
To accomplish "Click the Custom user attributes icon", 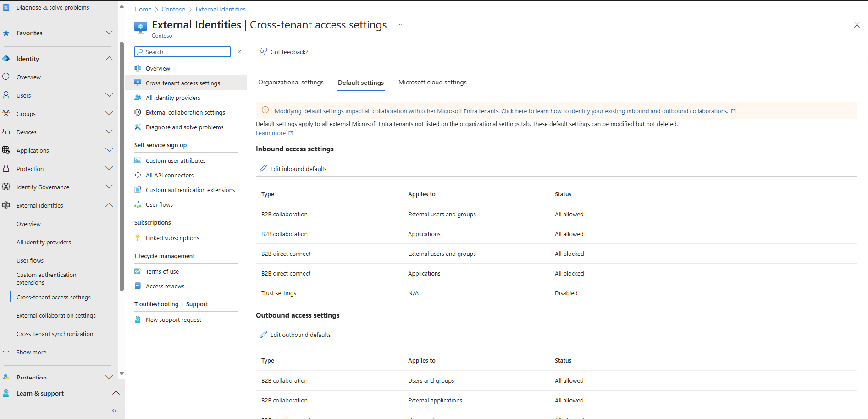I will (x=138, y=160).
